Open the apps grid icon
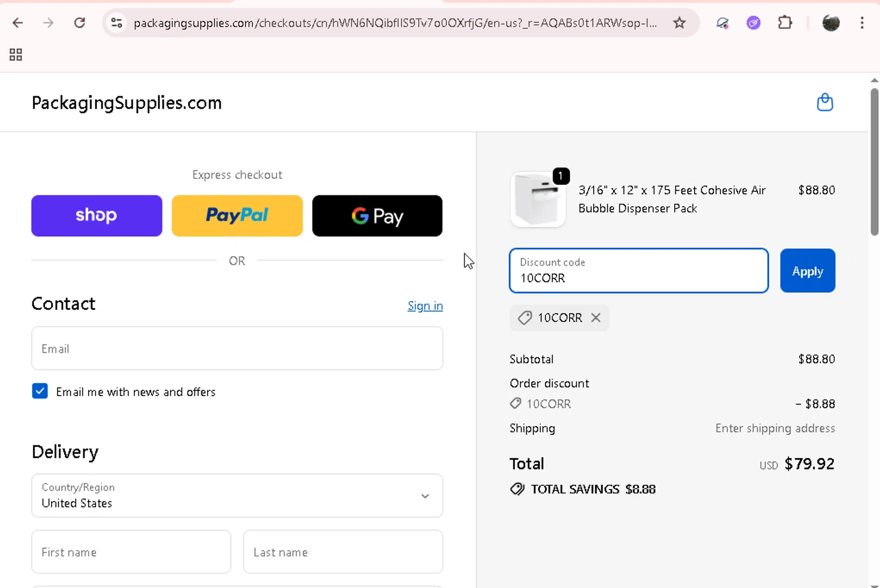This screenshot has height=588, width=880. tap(16, 55)
